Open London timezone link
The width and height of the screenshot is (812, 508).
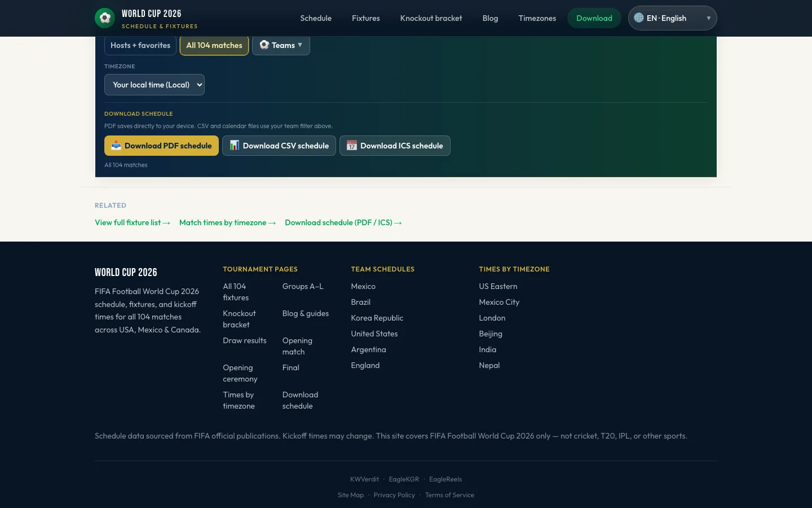point(492,318)
